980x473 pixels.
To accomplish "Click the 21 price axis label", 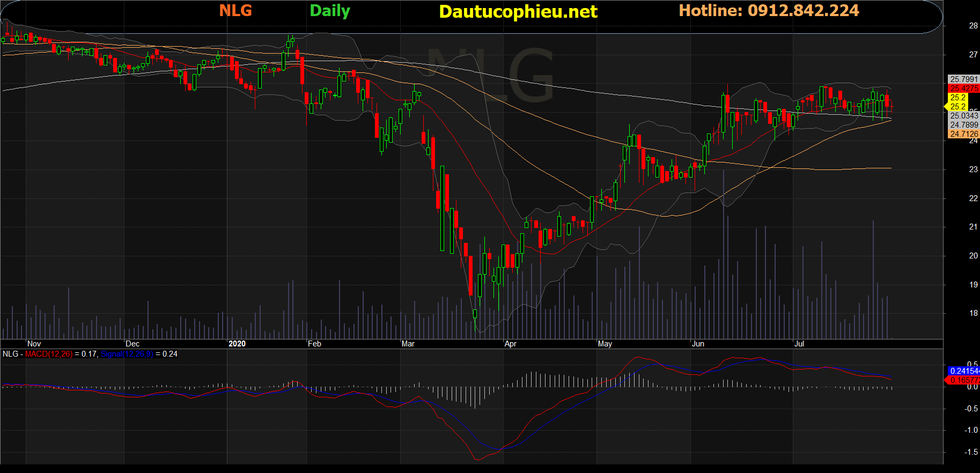I will [x=973, y=227].
